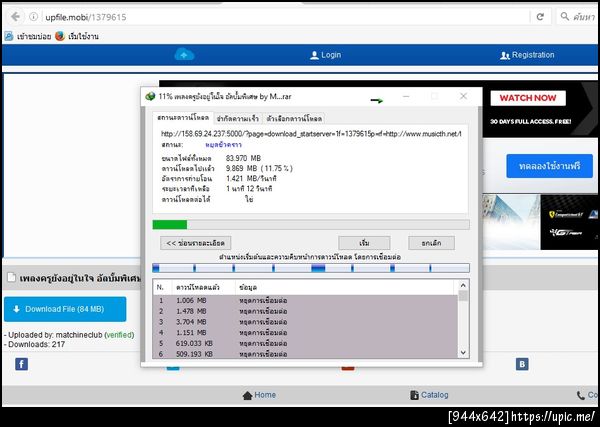Viewport: 600px width, 427px height.
Task: Click the green download progress bar
Action: pos(311,225)
